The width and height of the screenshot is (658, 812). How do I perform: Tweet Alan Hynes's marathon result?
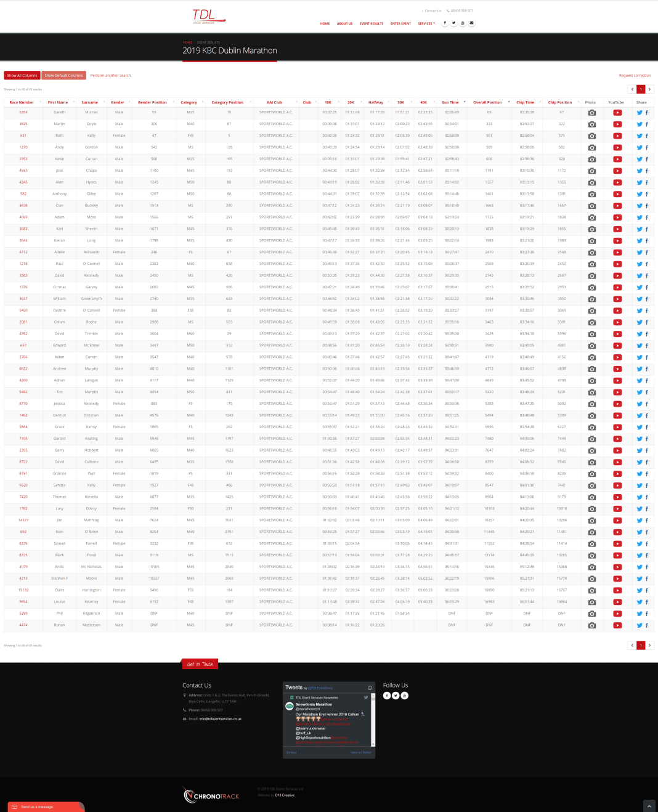(x=640, y=183)
